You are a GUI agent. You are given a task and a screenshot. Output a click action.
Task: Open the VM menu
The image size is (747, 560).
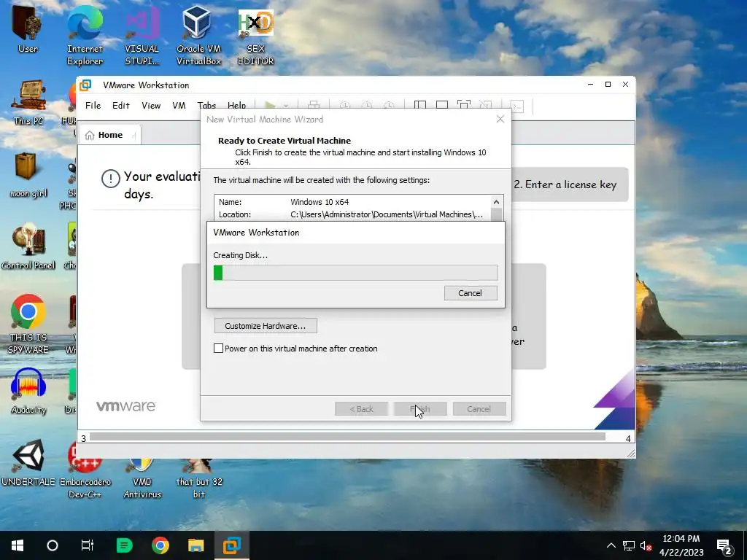[x=179, y=105]
